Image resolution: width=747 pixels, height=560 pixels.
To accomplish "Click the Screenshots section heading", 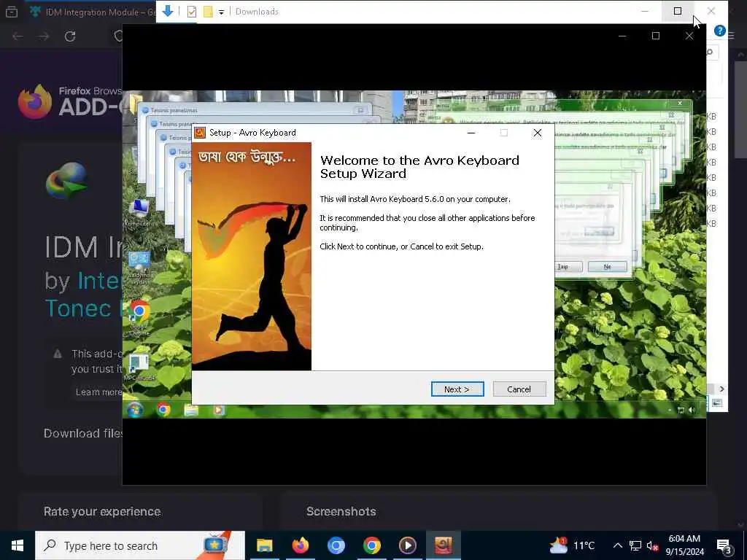I will pyautogui.click(x=341, y=511).
